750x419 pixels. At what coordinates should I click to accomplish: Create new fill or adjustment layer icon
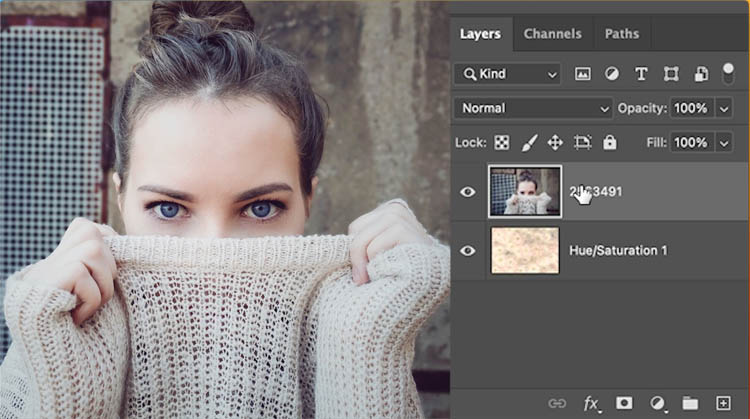click(x=657, y=403)
